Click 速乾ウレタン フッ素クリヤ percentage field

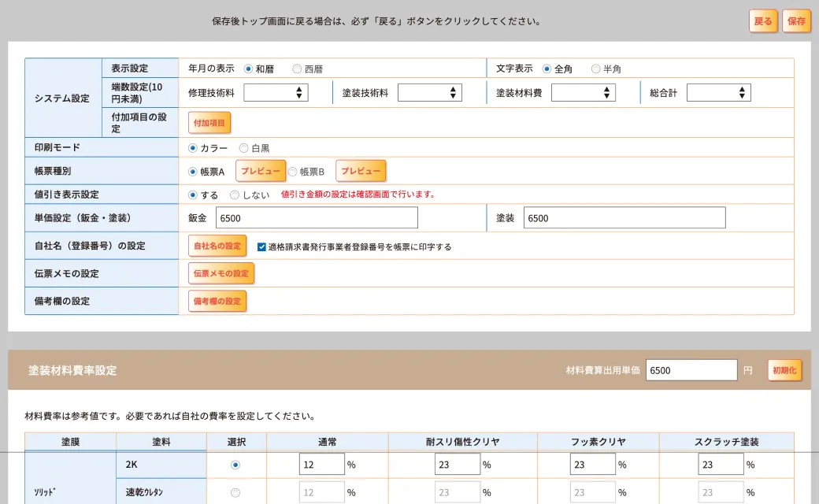[593, 492]
